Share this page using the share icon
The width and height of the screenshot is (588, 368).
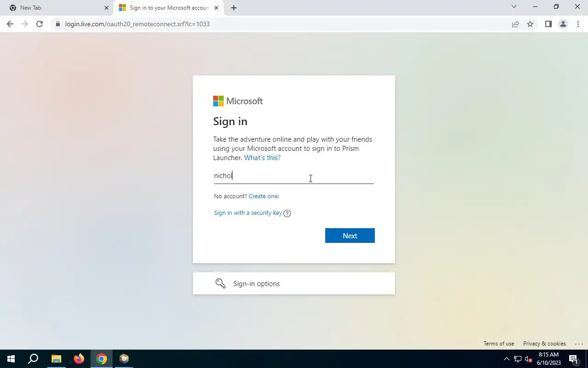coord(515,24)
